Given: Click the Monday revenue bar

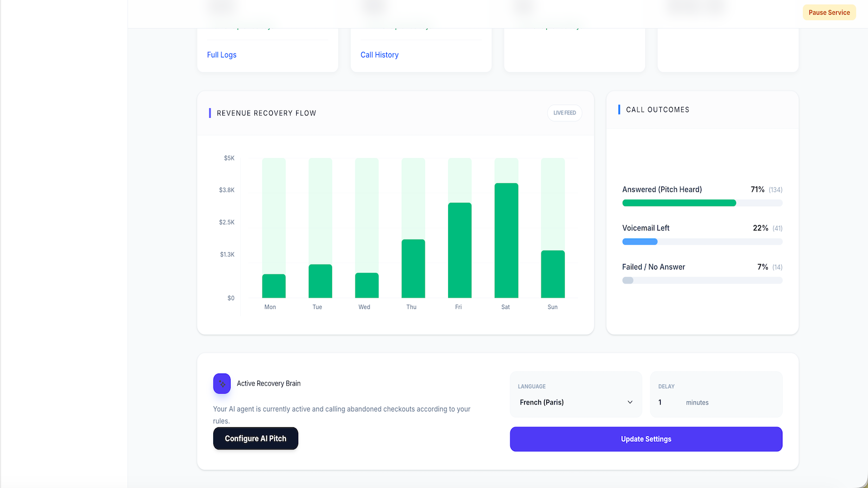Looking at the screenshot, I should pyautogui.click(x=274, y=286).
